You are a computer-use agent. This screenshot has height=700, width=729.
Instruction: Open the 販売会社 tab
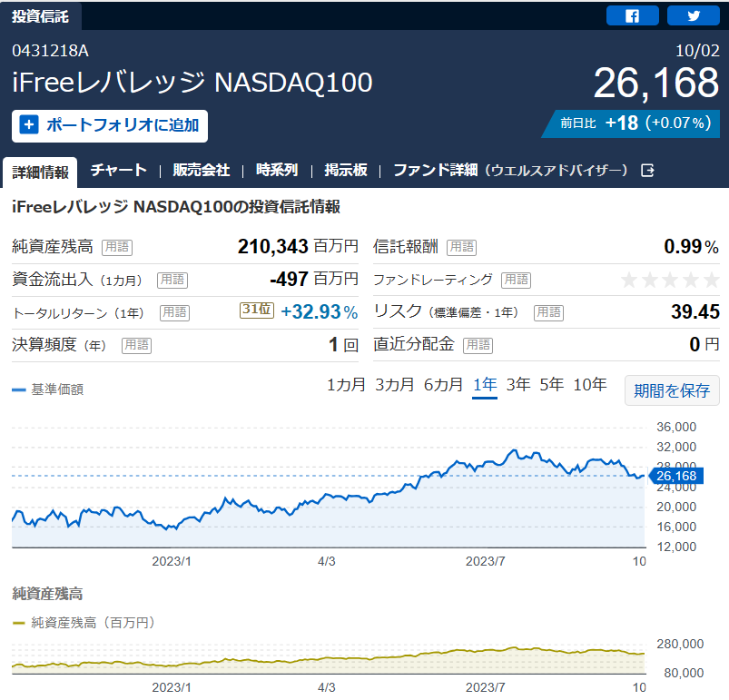[202, 170]
